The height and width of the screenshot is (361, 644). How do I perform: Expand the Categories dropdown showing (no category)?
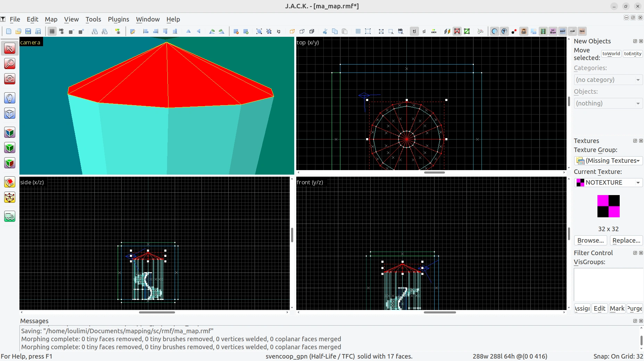(608, 79)
